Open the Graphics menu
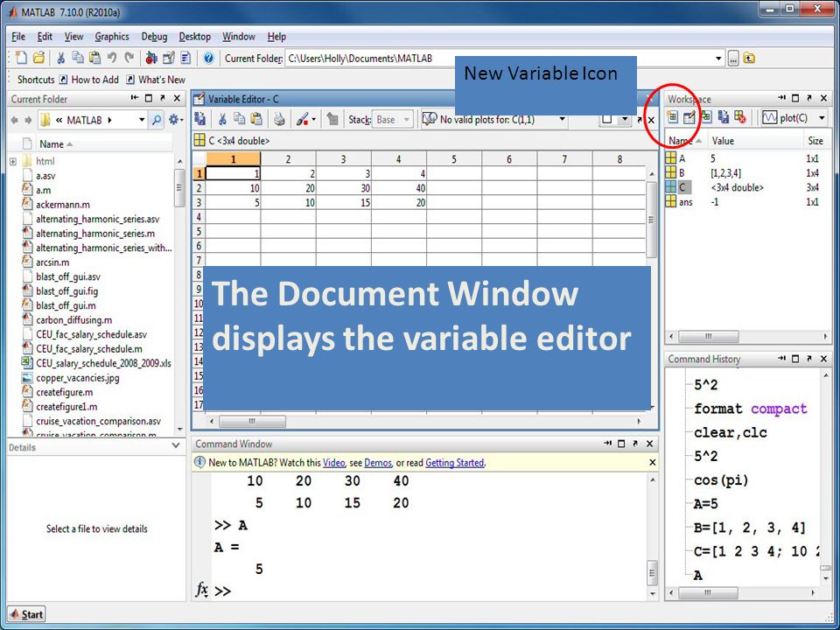 112,37
